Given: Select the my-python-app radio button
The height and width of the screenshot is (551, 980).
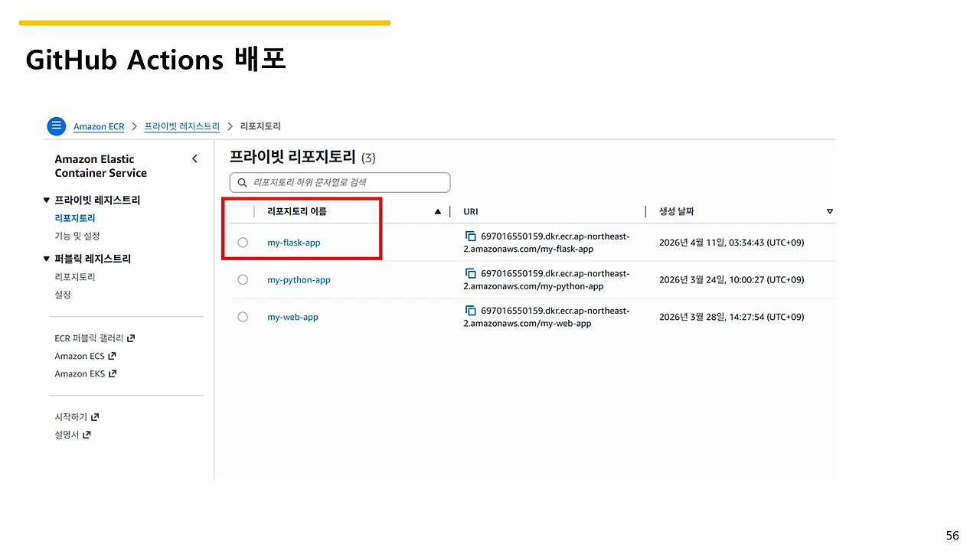Looking at the screenshot, I should tap(243, 280).
